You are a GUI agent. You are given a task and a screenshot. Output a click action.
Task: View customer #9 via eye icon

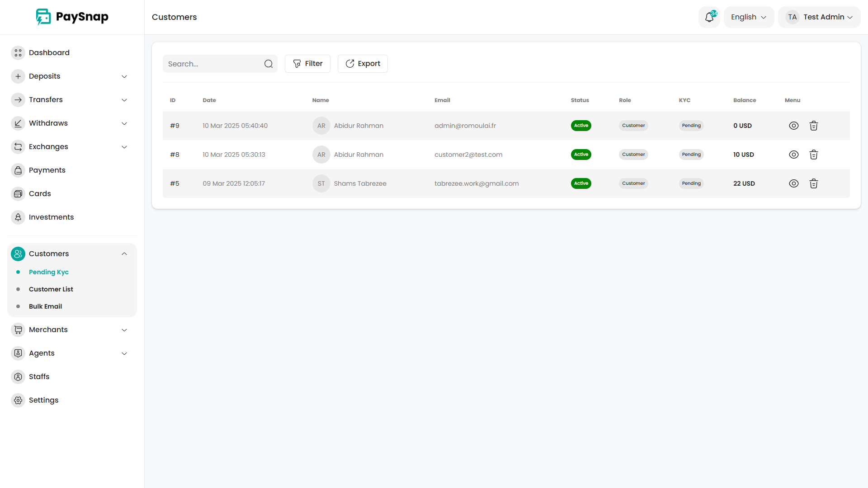point(793,126)
